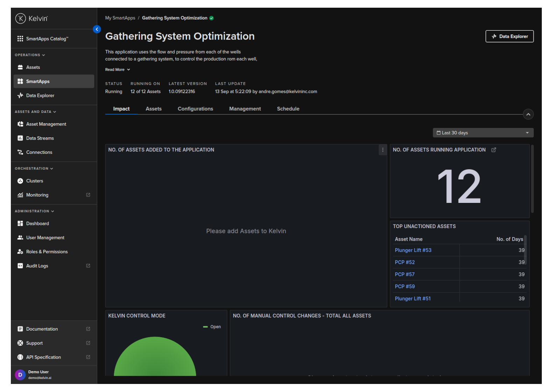Screen dimensions: 553x392
Task: Open the Plunger Lift #53 asset link
Action: (413, 250)
